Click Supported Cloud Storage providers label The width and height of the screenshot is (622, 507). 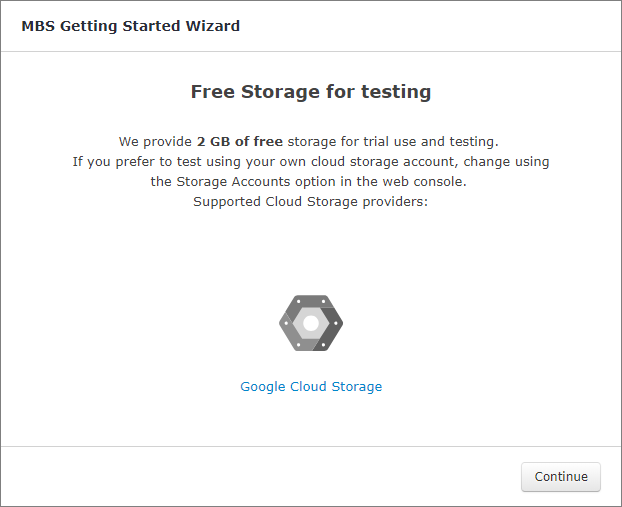(x=311, y=201)
